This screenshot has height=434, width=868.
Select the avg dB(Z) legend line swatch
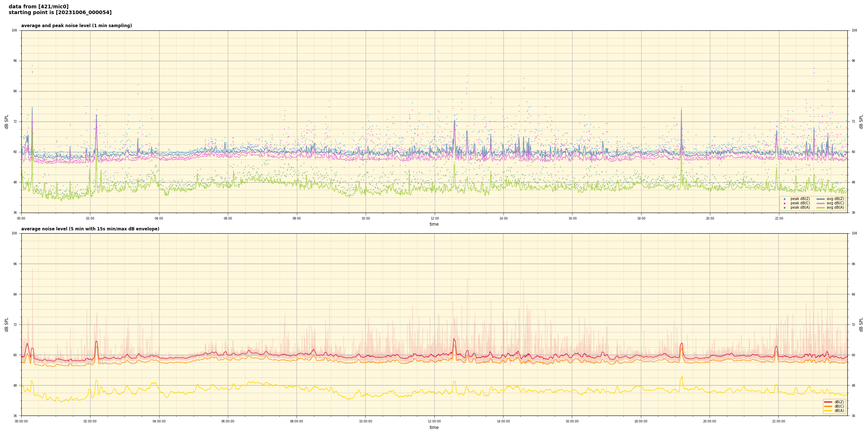(820, 199)
